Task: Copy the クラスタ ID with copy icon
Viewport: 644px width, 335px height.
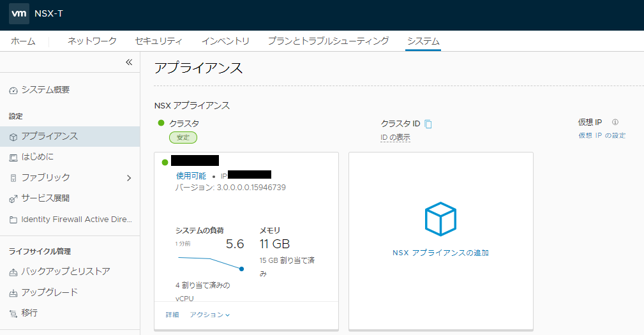Action: click(428, 124)
